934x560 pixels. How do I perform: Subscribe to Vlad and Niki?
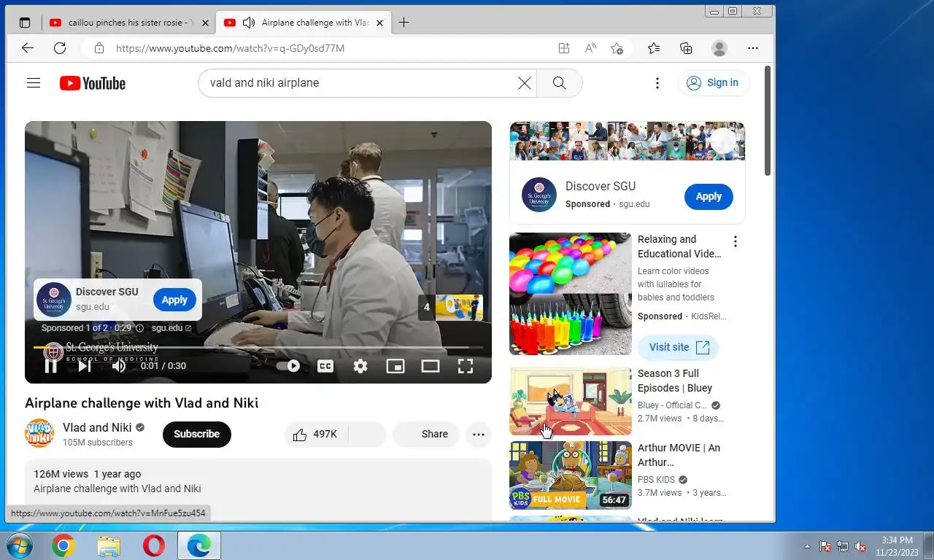(197, 435)
